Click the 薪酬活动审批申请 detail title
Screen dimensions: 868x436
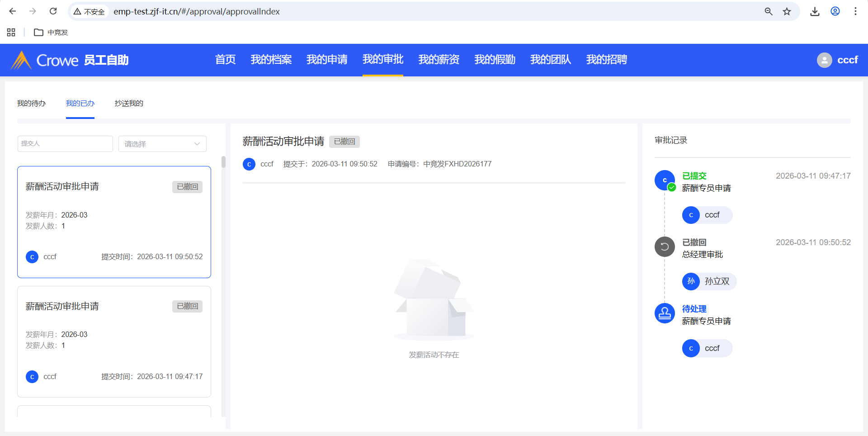283,142
